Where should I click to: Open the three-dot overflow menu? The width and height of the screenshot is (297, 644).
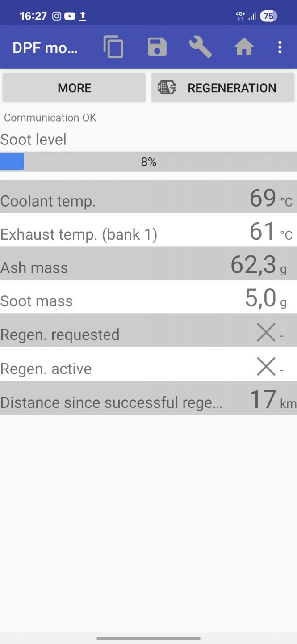coord(280,47)
